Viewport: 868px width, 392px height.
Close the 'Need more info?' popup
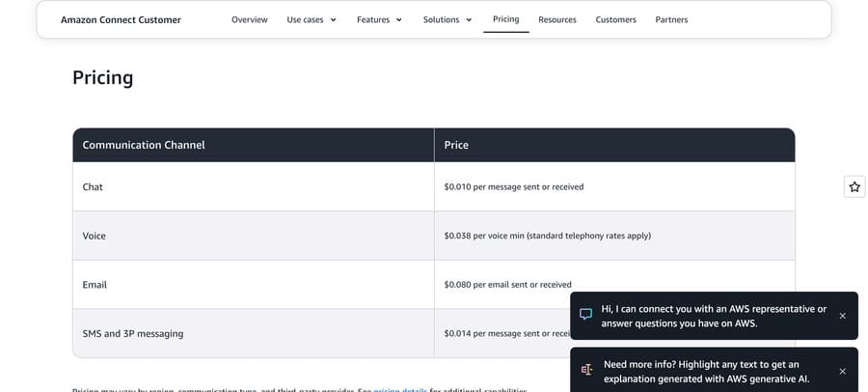click(842, 372)
